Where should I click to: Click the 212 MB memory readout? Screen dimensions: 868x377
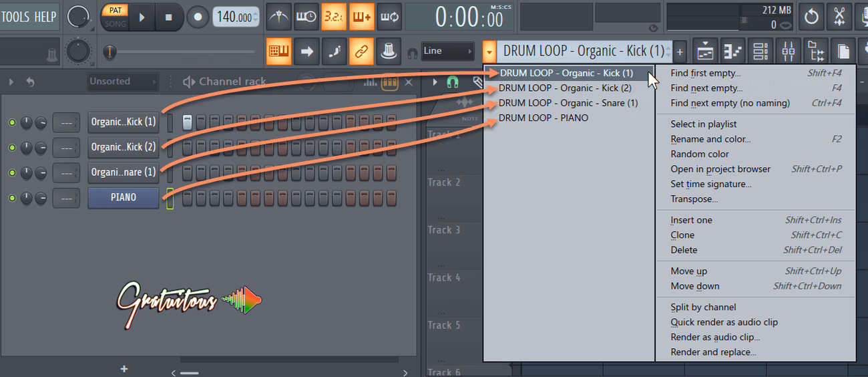pos(777,11)
